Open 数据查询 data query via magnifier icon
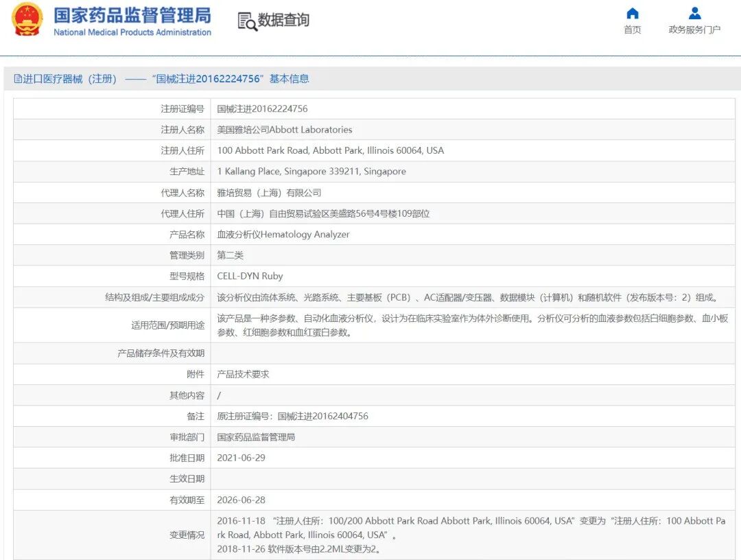Viewport: 741px width, 560px height. (x=273, y=21)
